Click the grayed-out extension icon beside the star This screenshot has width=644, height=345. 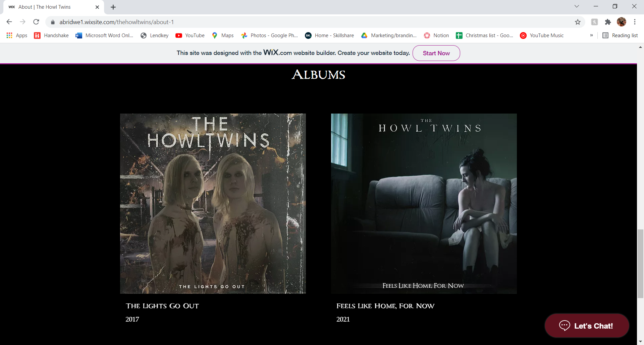pyautogui.click(x=594, y=22)
